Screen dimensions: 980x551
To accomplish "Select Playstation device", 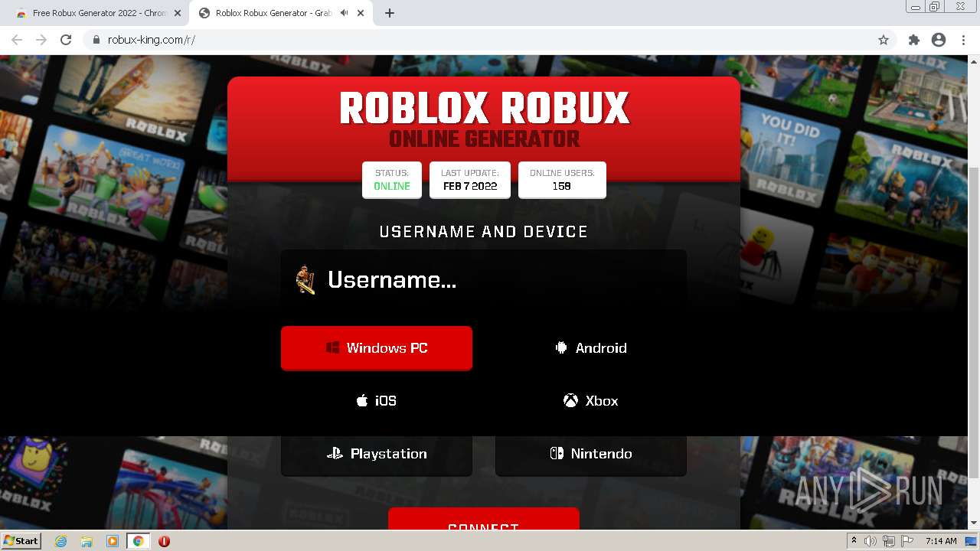I will 377,454.
